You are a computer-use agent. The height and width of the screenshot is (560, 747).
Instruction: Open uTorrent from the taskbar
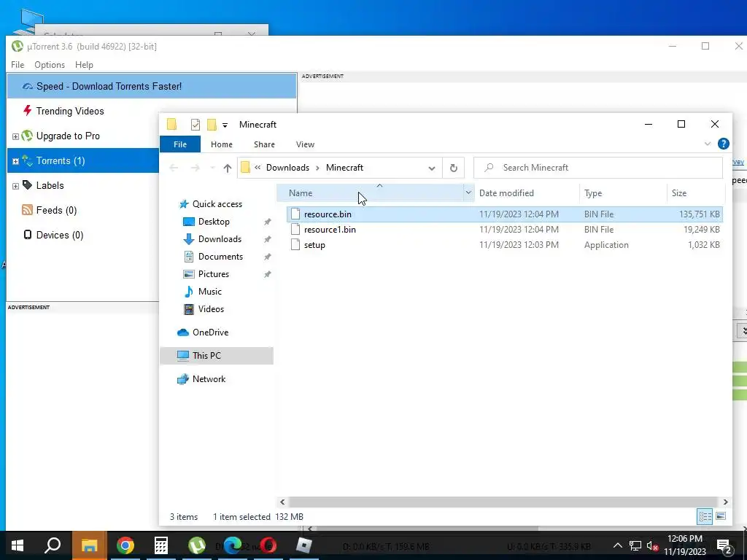click(x=197, y=545)
